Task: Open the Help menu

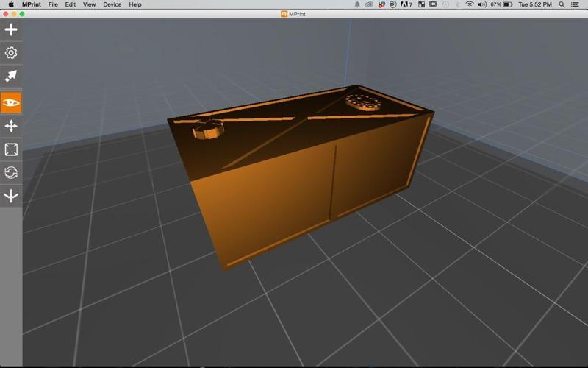Action: tap(135, 4)
